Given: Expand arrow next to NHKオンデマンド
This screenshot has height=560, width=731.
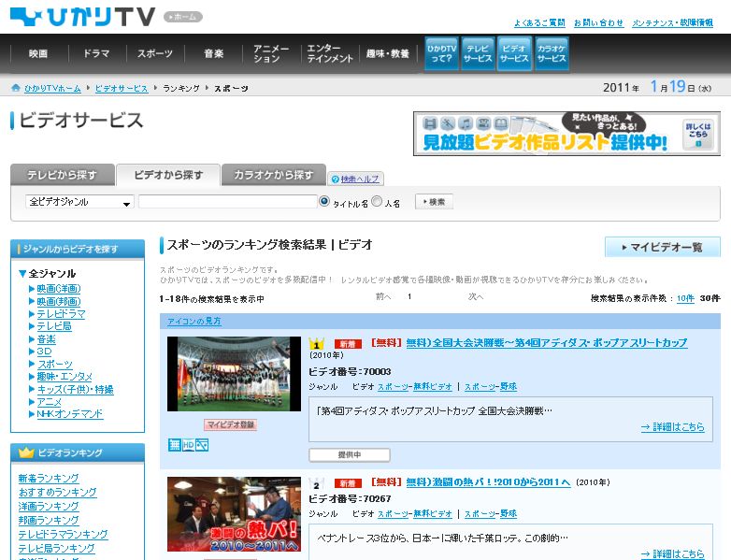Looking at the screenshot, I should [x=32, y=414].
